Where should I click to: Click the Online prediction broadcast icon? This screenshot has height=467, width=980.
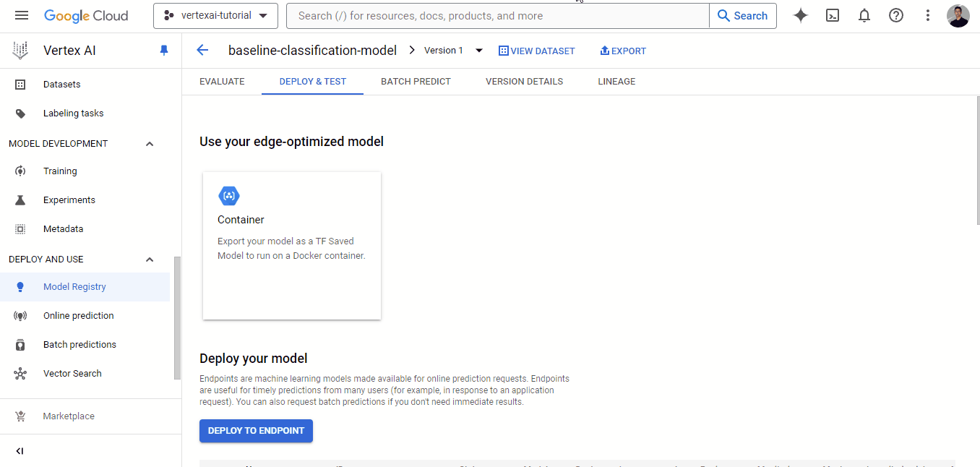coord(20,316)
